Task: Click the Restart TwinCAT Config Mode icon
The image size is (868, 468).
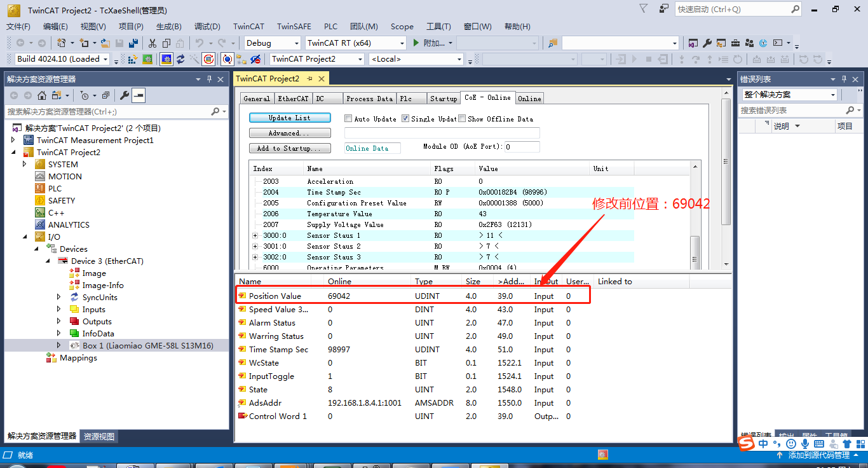Action: pyautogui.click(x=166, y=59)
